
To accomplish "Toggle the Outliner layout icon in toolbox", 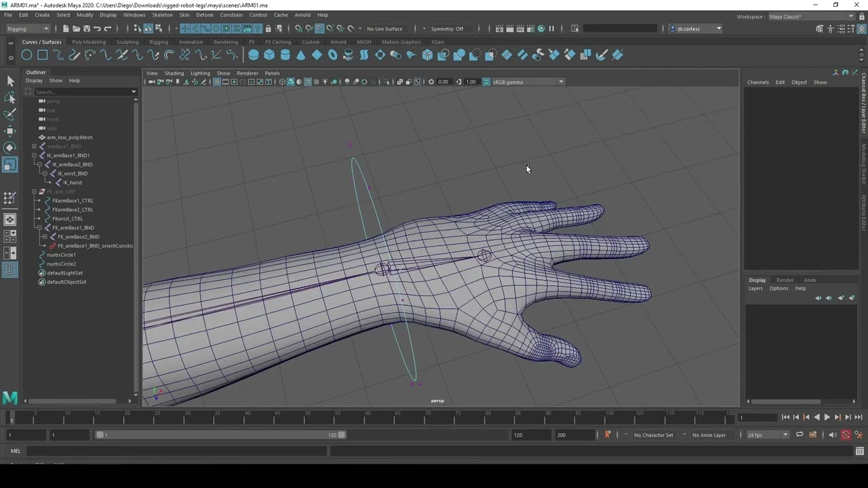I will (10, 270).
